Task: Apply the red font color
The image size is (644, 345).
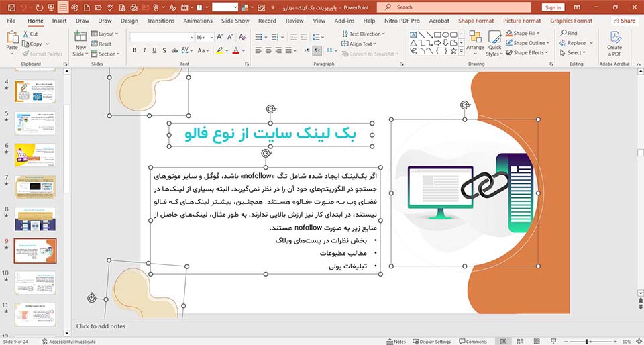Action: pos(235,50)
